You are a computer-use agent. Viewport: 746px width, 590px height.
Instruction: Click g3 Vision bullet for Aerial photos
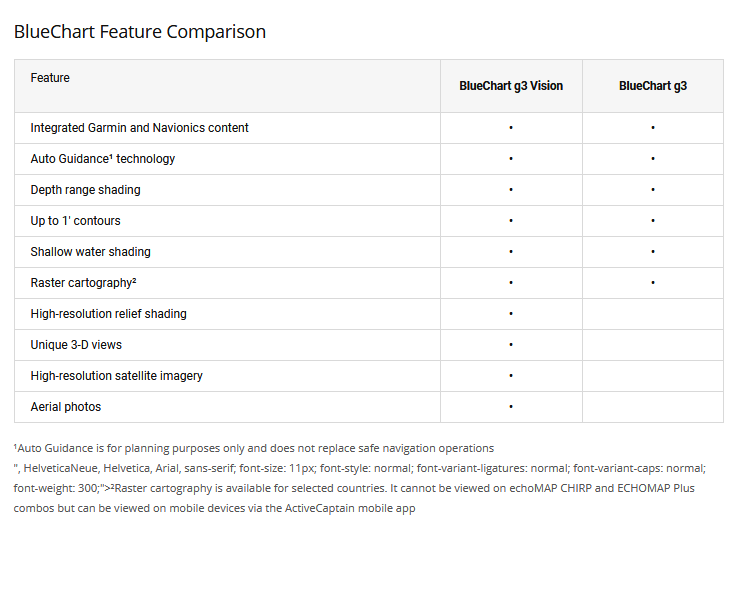[511, 407]
